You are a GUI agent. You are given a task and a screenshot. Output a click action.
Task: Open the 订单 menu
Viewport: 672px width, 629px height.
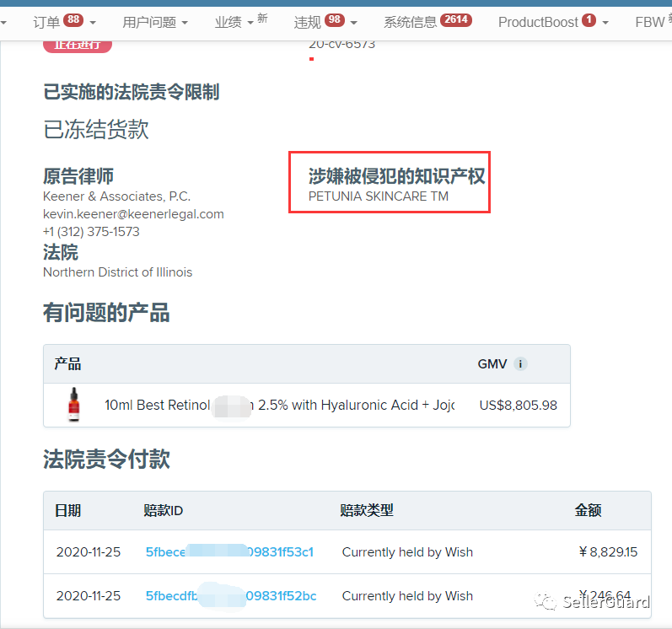coord(46,22)
